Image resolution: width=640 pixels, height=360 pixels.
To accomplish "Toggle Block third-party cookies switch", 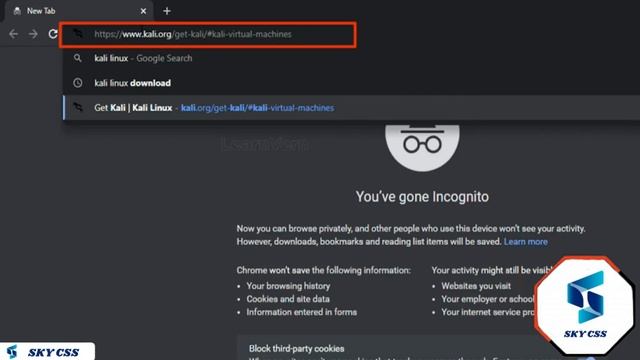I will (x=590, y=358).
